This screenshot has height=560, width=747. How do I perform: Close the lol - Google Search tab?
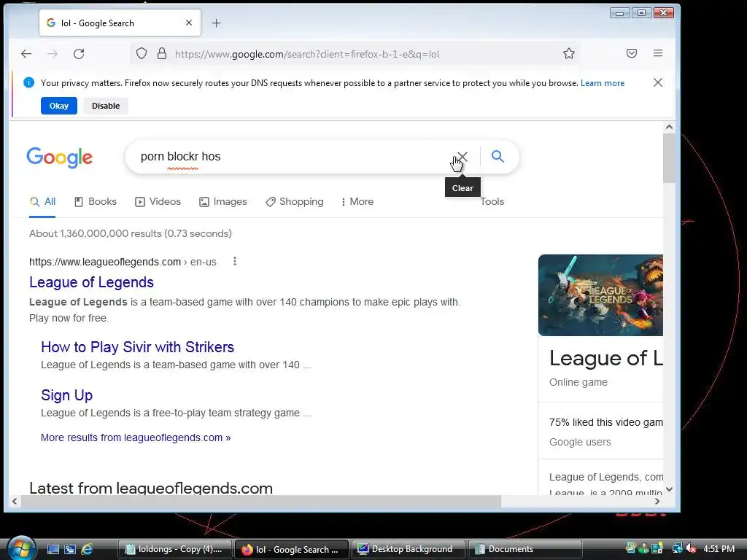[x=189, y=23]
